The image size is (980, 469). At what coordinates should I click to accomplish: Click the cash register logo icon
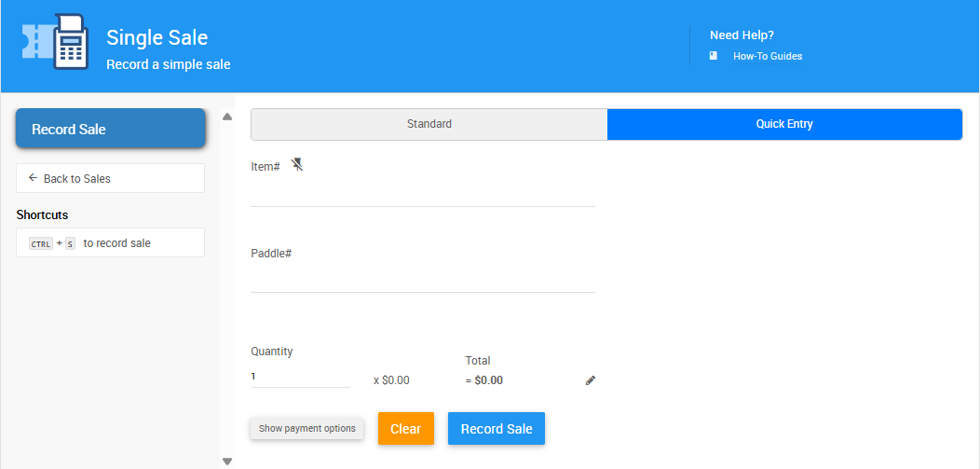tap(56, 42)
